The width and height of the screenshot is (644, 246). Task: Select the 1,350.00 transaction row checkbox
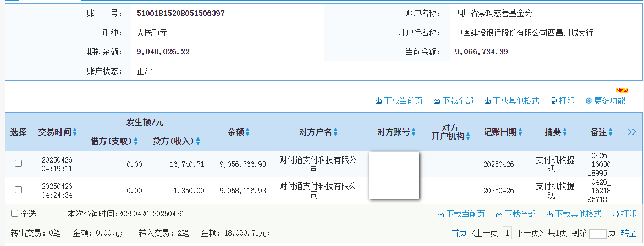point(18,190)
